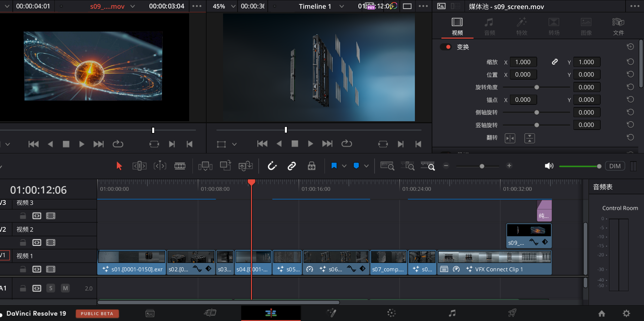Open source viewer options three-dot menu
Screen dimensions: 644x321
click(197, 6)
